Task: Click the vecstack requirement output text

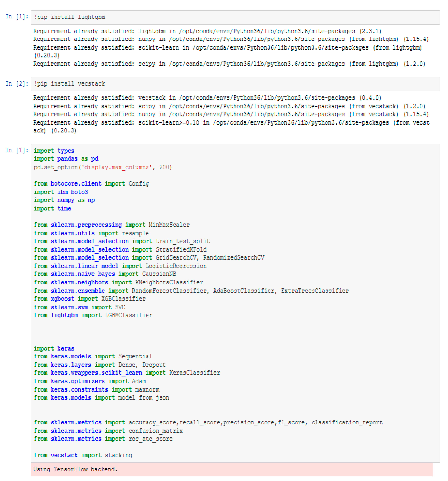Action: coord(207,98)
